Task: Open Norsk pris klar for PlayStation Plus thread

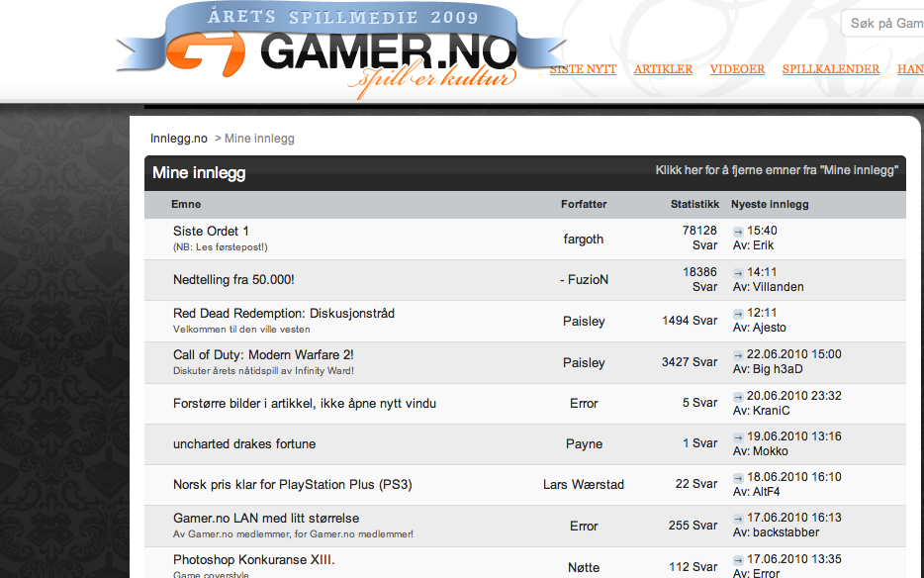Action: click(x=292, y=485)
